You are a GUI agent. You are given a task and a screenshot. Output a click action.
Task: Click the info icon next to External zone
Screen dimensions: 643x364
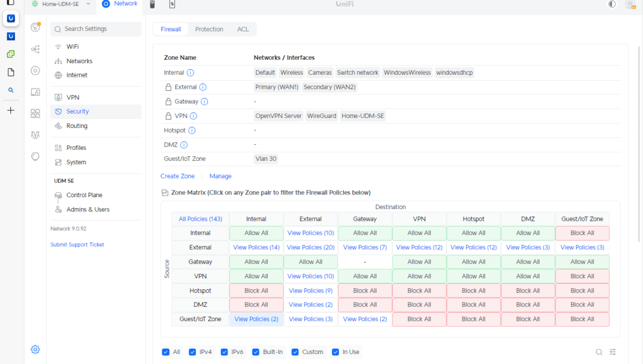(x=203, y=87)
